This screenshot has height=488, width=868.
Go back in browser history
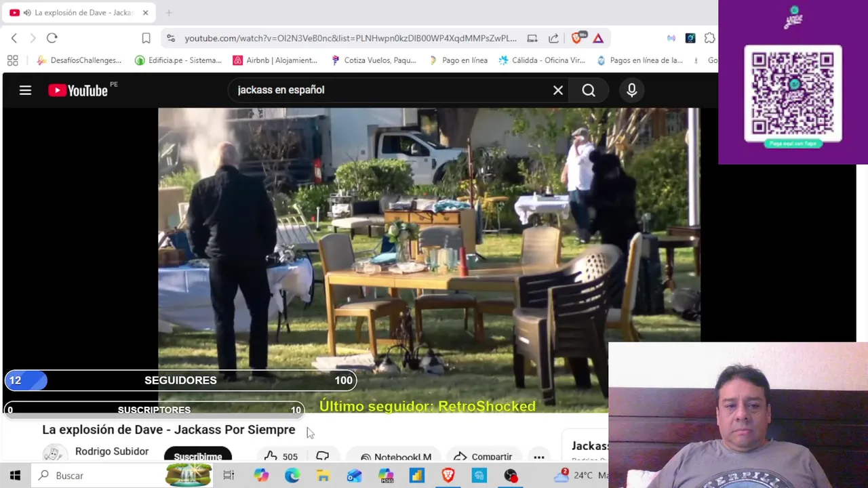tap(14, 38)
